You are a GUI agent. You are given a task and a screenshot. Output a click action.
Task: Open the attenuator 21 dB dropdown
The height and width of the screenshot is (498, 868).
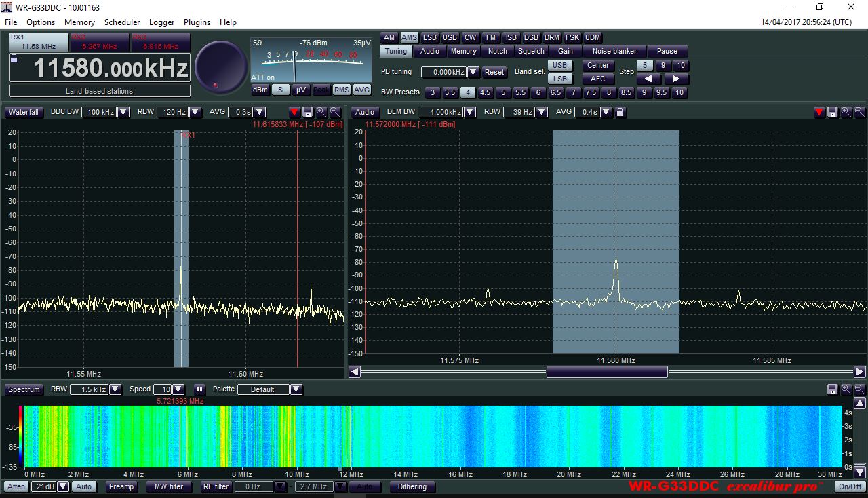click(x=63, y=486)
